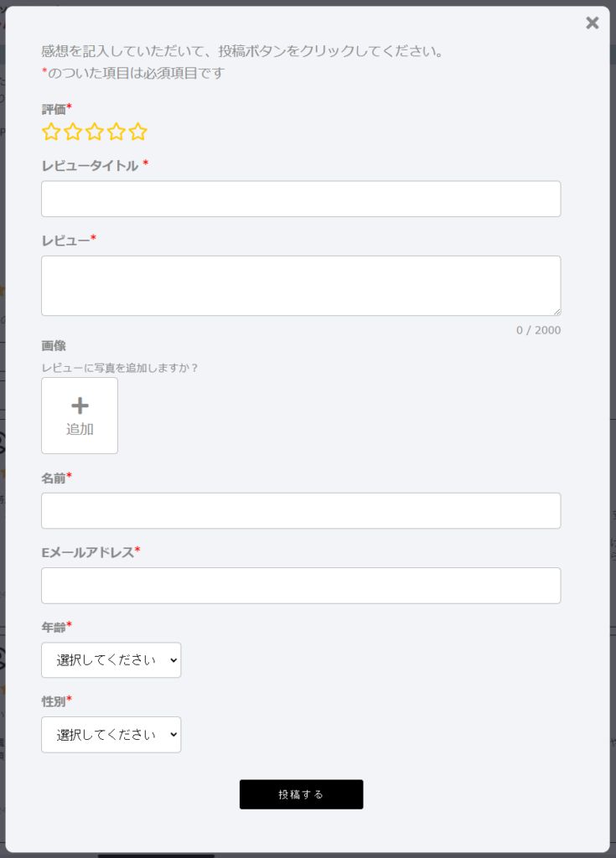
Task: Select the second rating star
Action: [x=73, y=132]
